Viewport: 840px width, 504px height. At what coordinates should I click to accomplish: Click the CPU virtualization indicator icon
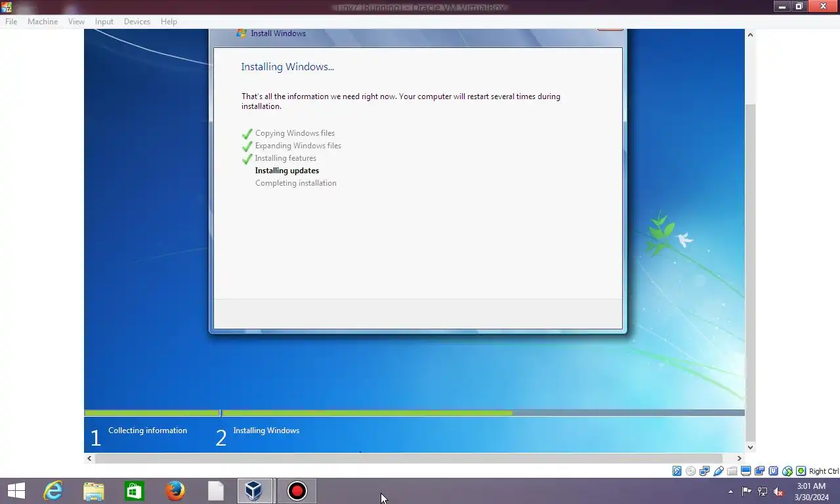tap(773, 471)
